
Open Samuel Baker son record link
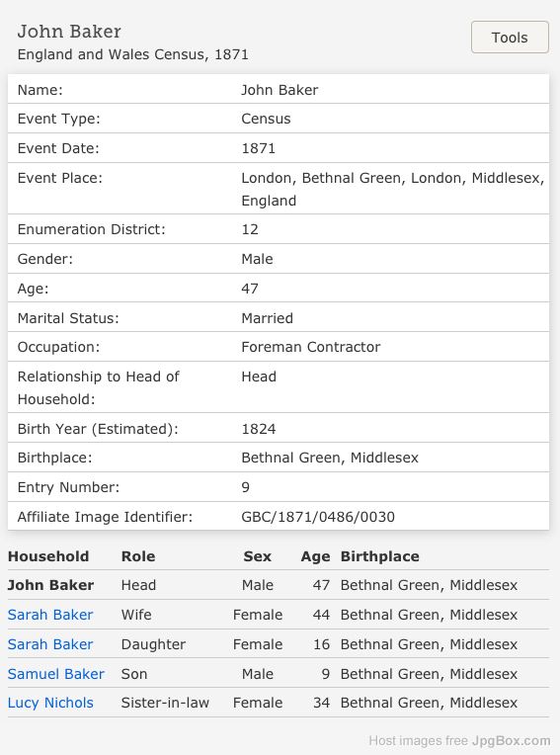[56, 674]
